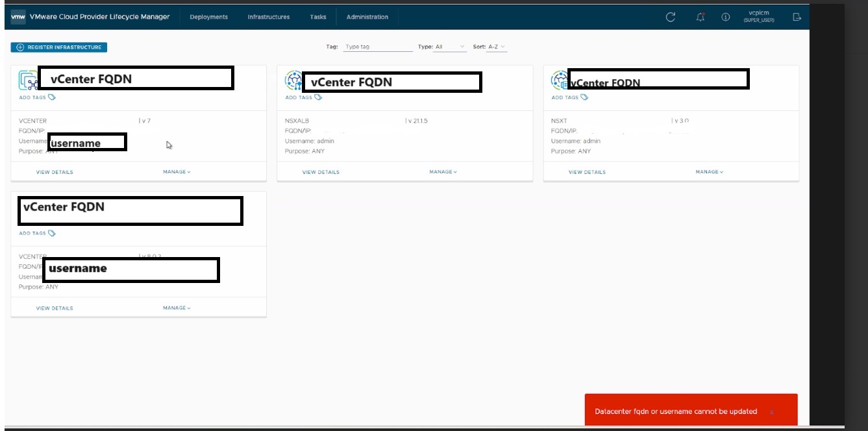This screenshot has height=431, width=868.
Task: Select the 'NSXT' type label
Action: tap(559, 121)
